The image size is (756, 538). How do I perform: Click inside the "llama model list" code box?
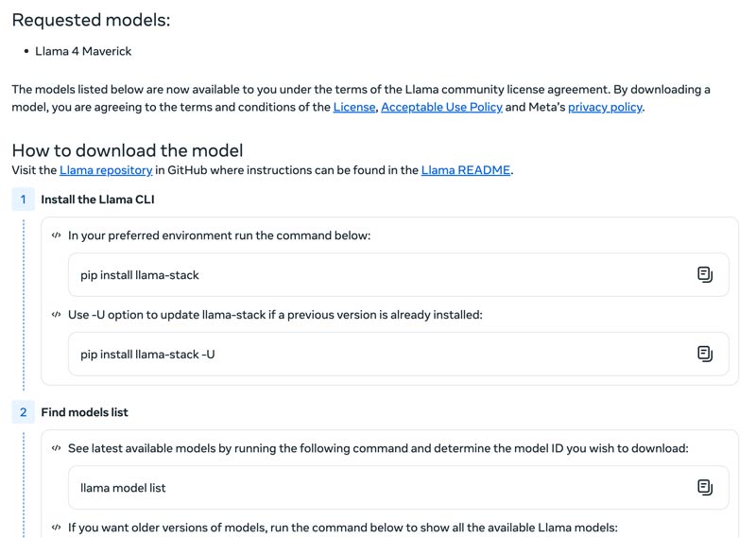point(378,488)
